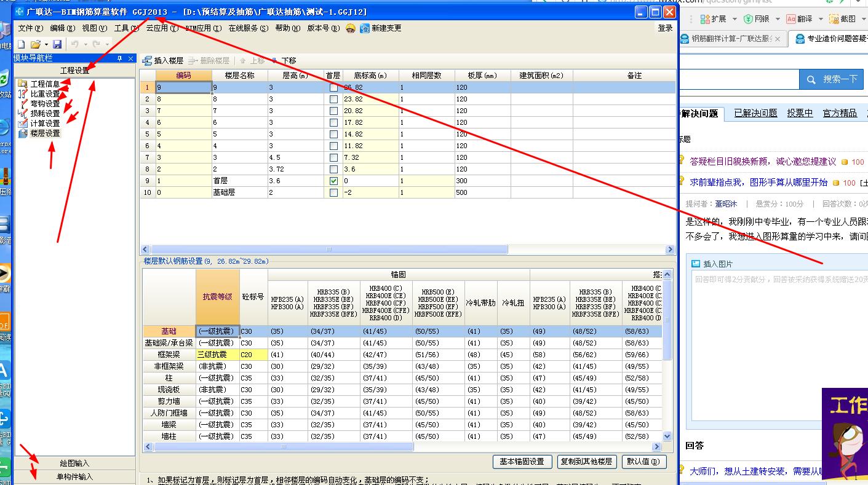This screenshot has height=485, width=868.
Task: Select the 基础 row header in rebar table
Action: click(169, 331)
